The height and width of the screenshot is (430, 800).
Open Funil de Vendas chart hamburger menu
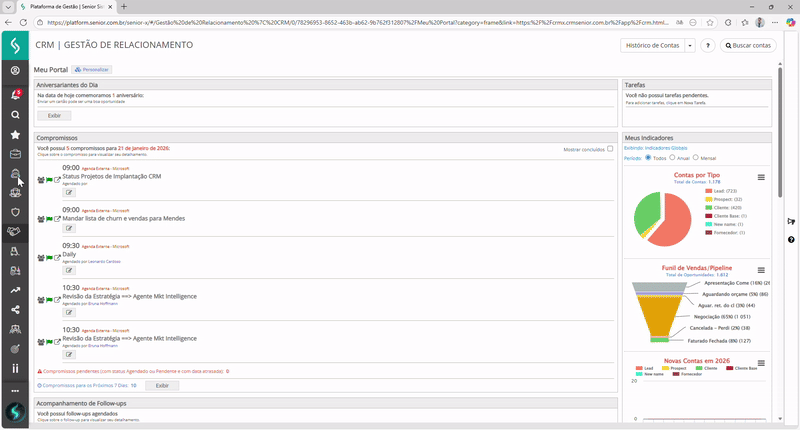click(x=761, y=270)
